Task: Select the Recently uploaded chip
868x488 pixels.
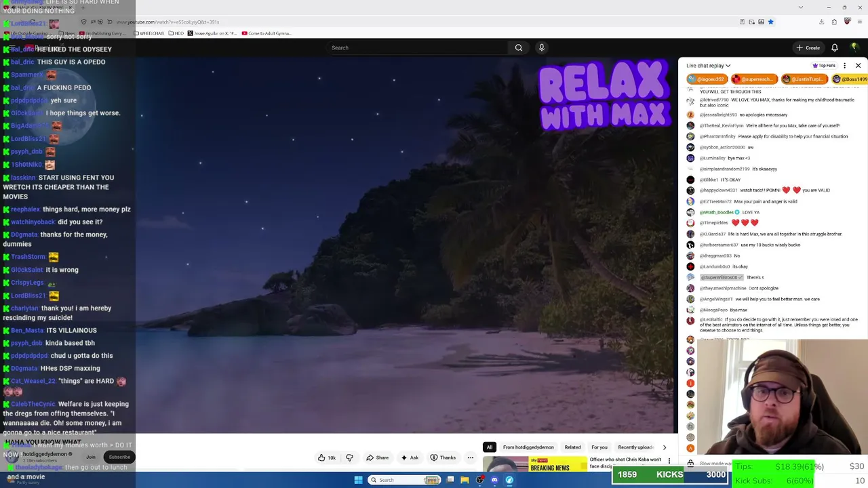Action: click(x=636, y=447)
